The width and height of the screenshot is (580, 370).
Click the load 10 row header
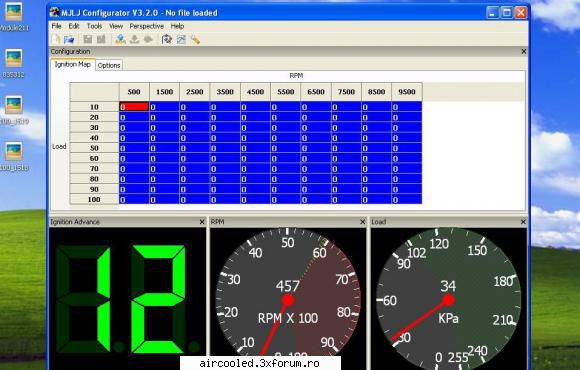click(94, 107)
